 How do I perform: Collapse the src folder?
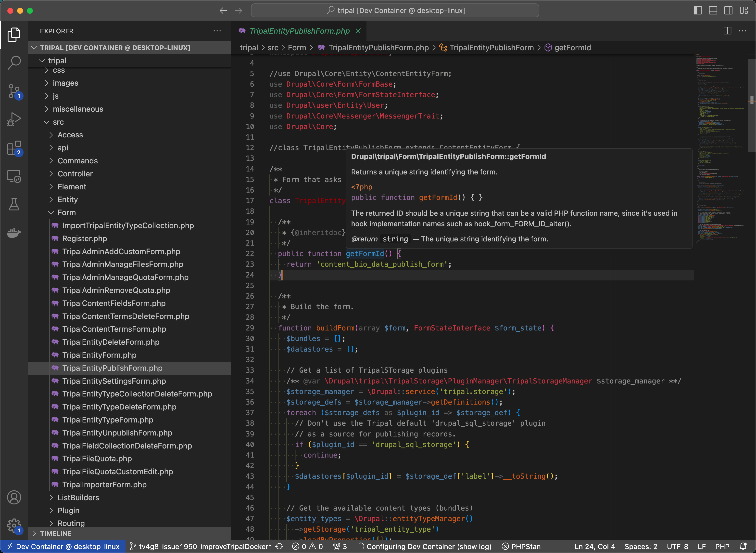[129, 122]
